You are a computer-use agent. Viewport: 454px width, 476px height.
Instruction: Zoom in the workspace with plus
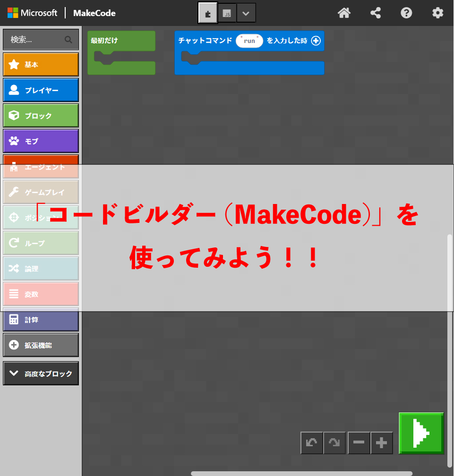click(381, 442)
